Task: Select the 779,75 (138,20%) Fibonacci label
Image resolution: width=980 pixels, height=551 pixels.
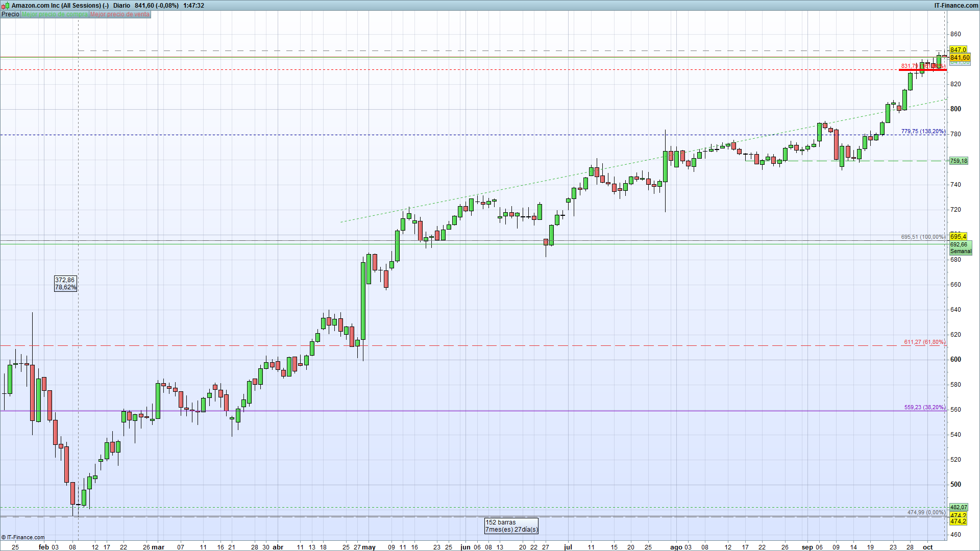Action: (x=923, y=131)
